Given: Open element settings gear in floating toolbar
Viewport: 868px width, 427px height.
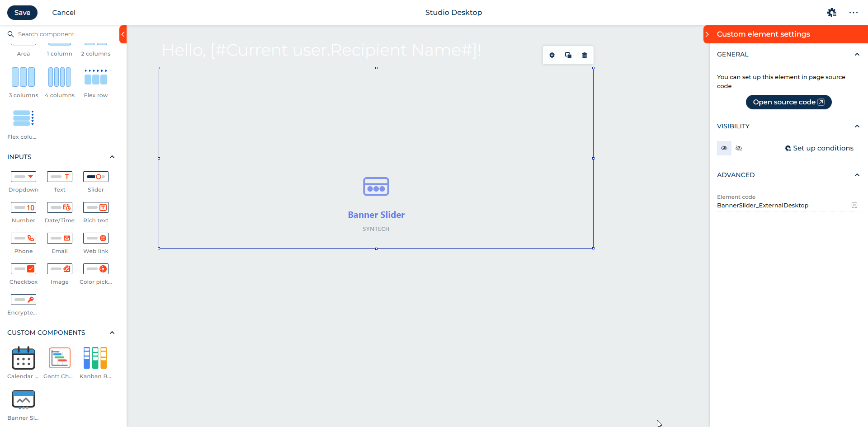Looking at the screenshot, I should pyautogui.click(x=552, y=55).
